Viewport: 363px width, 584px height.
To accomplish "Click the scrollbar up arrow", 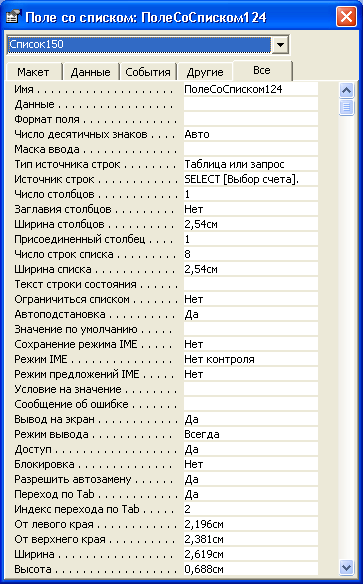I will [347, 91].
